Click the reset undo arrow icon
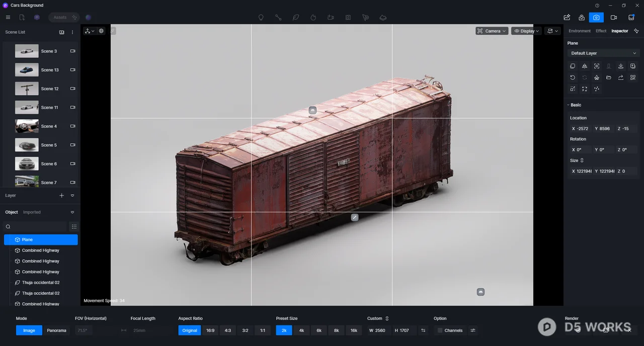The image size is (644, 346). click(573, 77)
